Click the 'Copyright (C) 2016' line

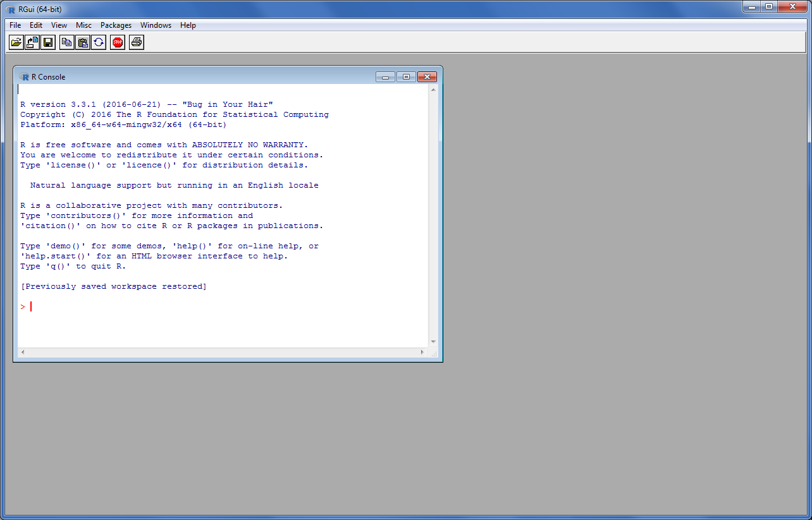175,114
